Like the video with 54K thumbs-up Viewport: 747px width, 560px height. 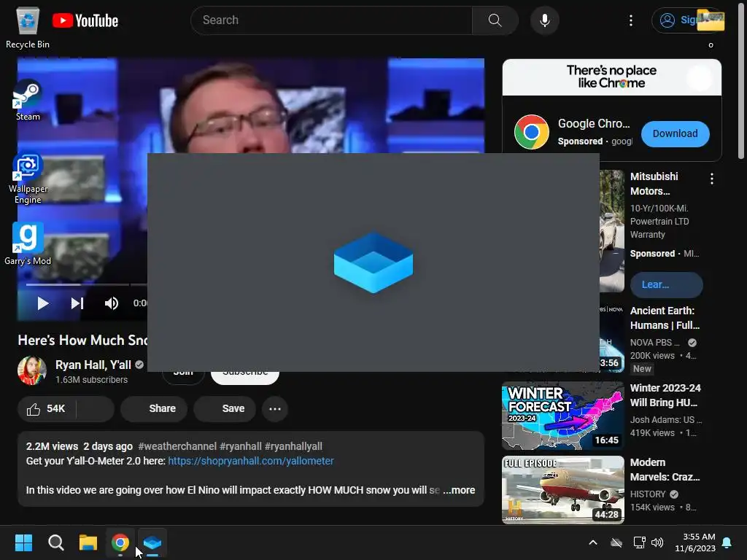point(46,408)
